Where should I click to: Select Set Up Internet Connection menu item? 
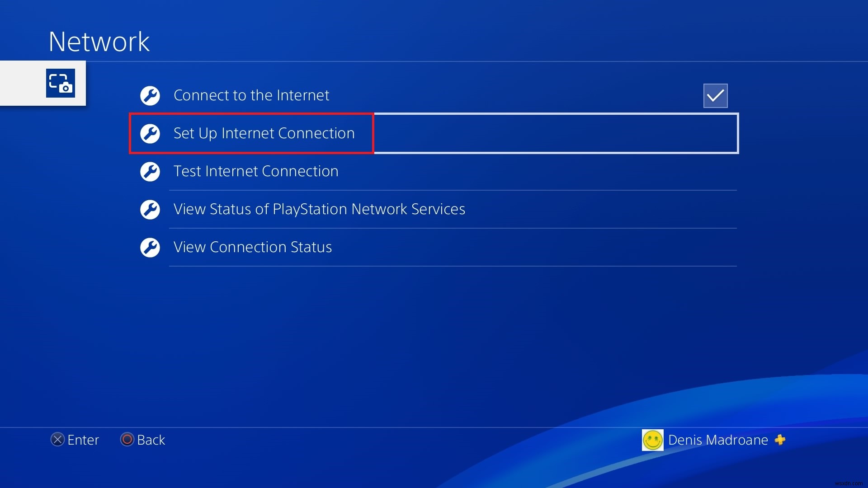[264, 133]
